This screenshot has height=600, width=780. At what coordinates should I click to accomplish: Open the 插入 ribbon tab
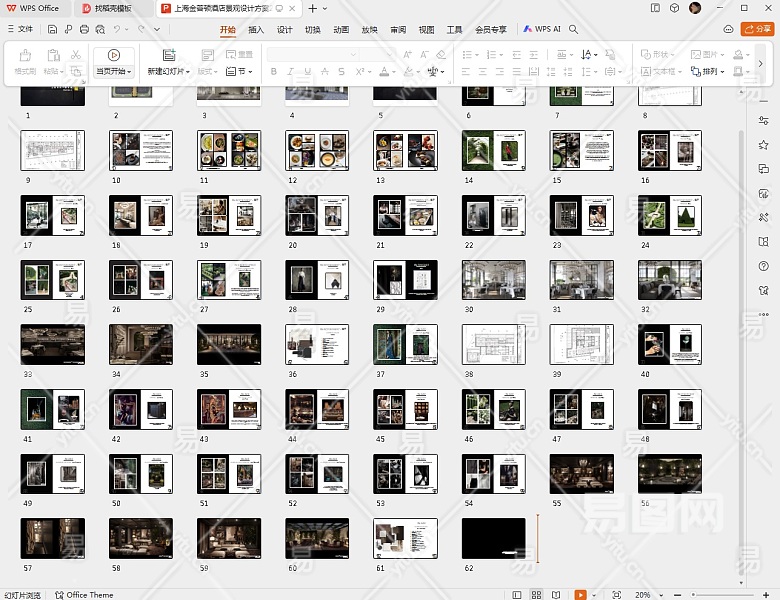coord(256,30)
